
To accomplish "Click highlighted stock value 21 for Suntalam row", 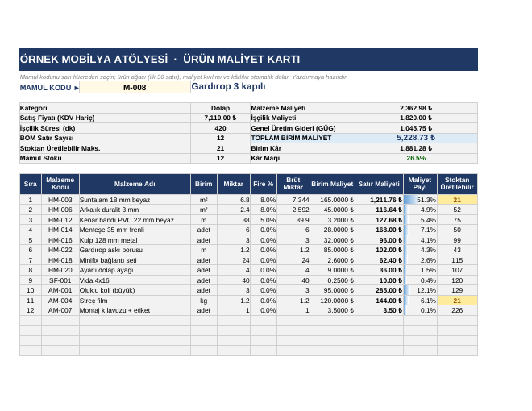I will coord(457,200).
